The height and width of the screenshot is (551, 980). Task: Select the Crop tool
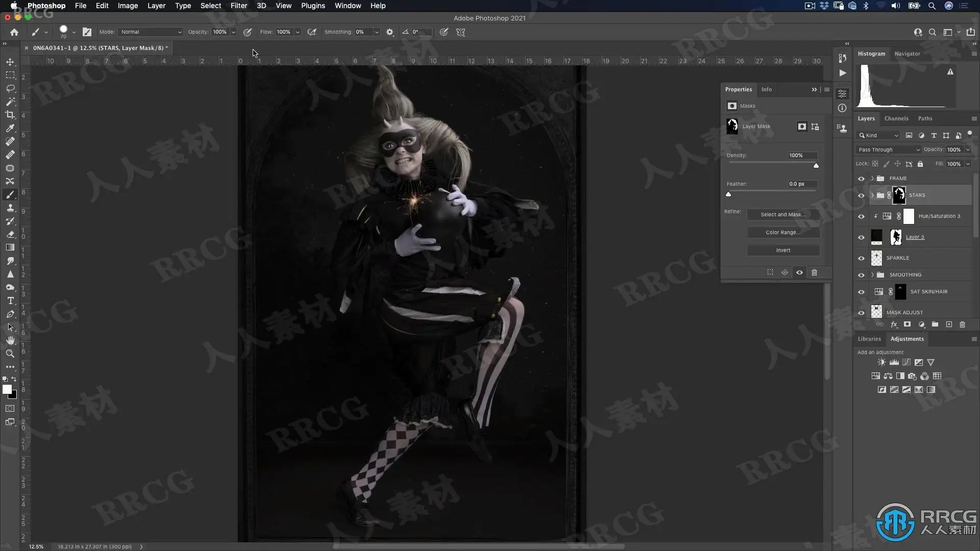[10, 115]
